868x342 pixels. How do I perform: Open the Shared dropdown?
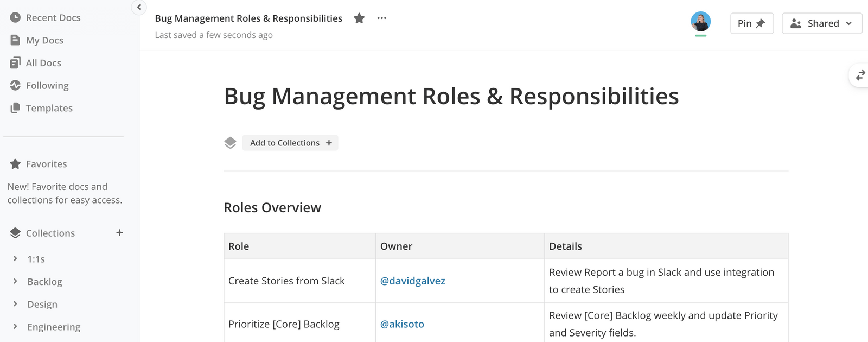click(x=821, y=23)
